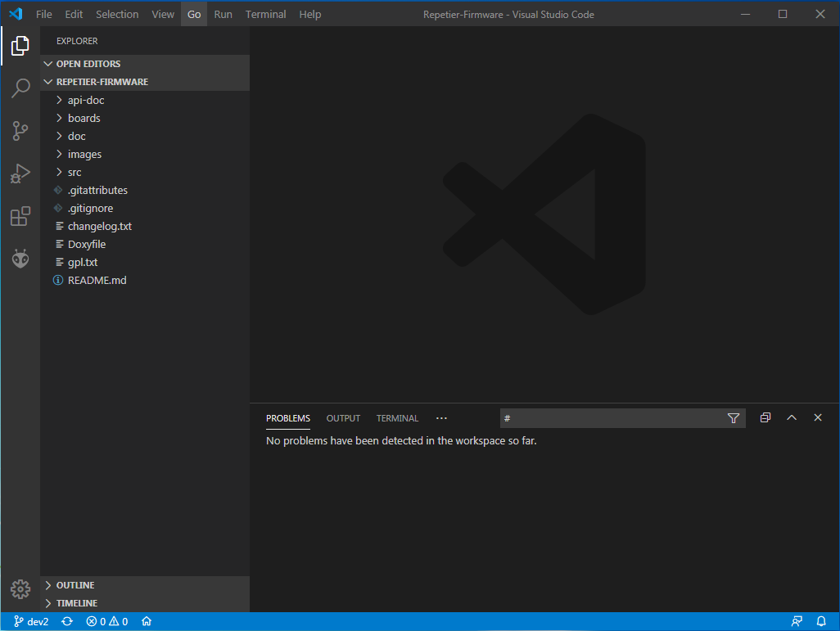
Task: Expand the TIMELINE section
Action: (x=145, y=603)
